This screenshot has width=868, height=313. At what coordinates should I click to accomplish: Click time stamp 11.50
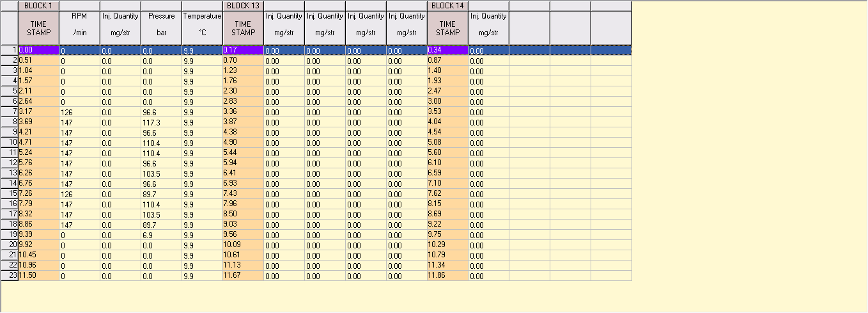[x=38, y=275]
